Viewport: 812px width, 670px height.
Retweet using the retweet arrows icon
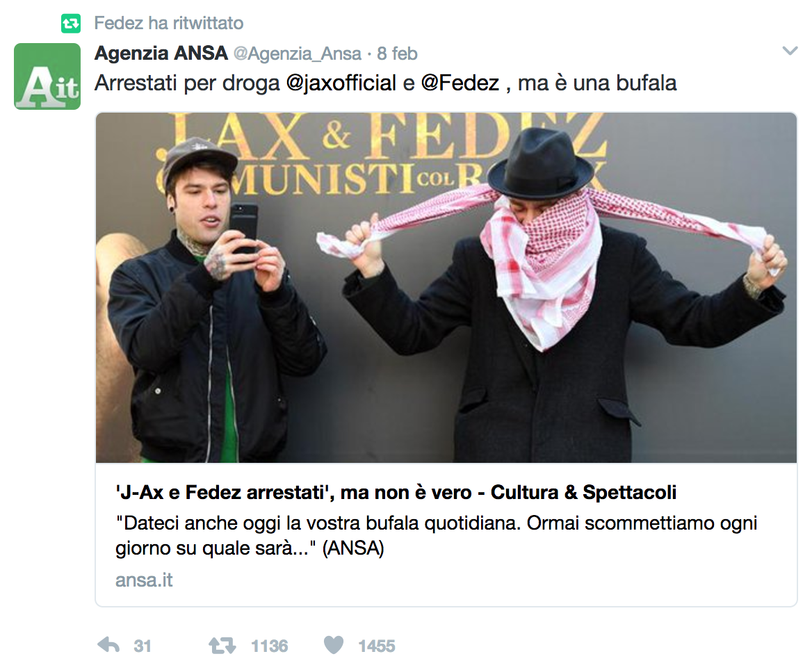pos(222,646)
